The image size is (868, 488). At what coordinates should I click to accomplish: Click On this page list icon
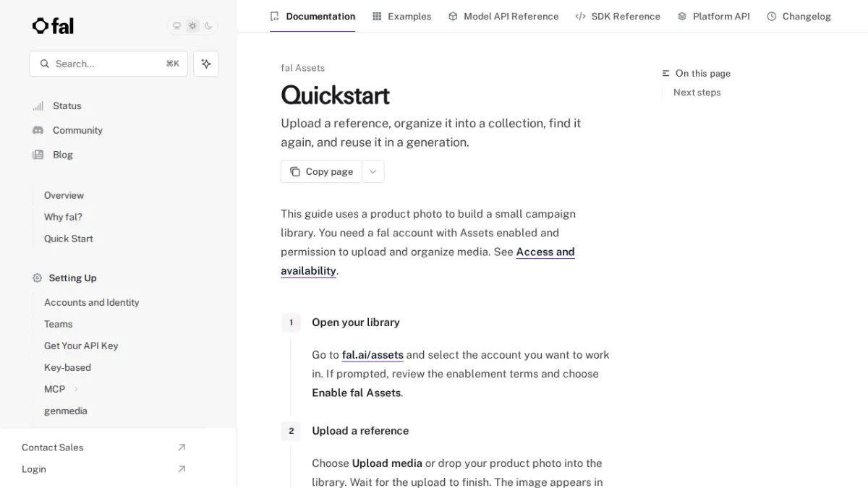(x=666, y=73)
